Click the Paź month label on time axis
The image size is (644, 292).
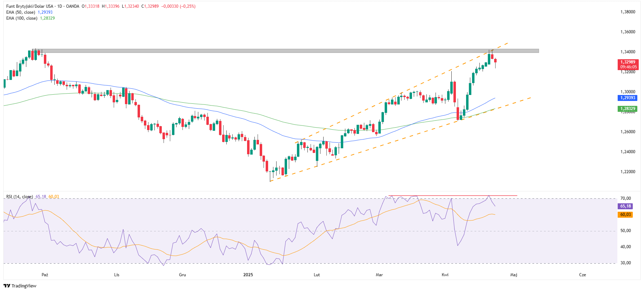coord(45,274)
